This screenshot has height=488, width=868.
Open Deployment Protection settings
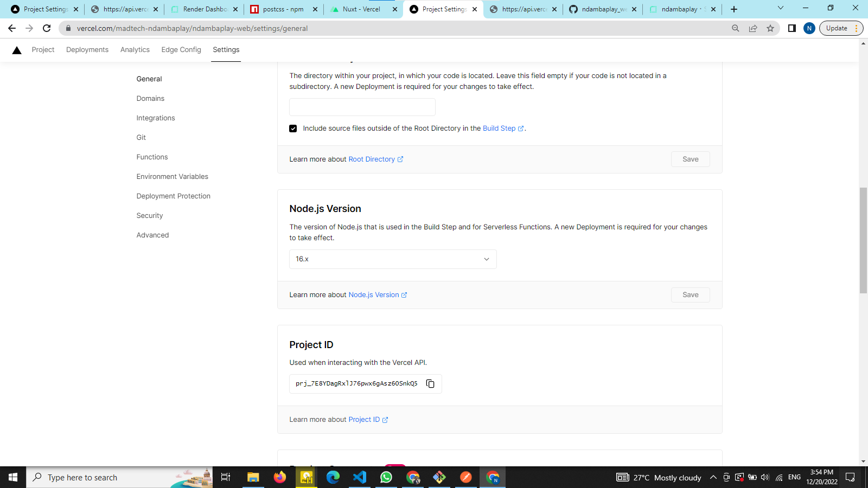(x=173, y=196)
